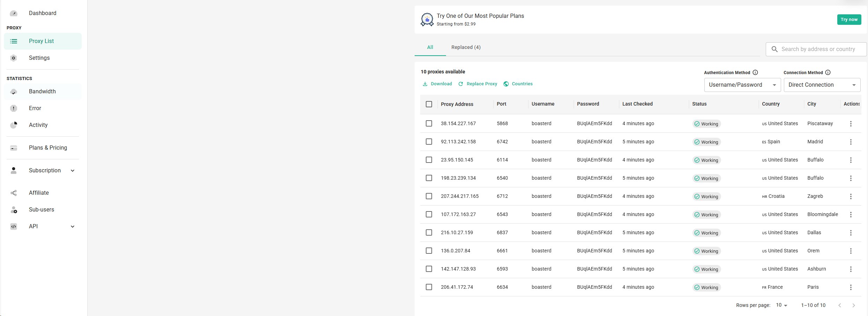The image size is (868, 316).
Task: Expand the API menu chevron
Action: [x=73, y=227]
